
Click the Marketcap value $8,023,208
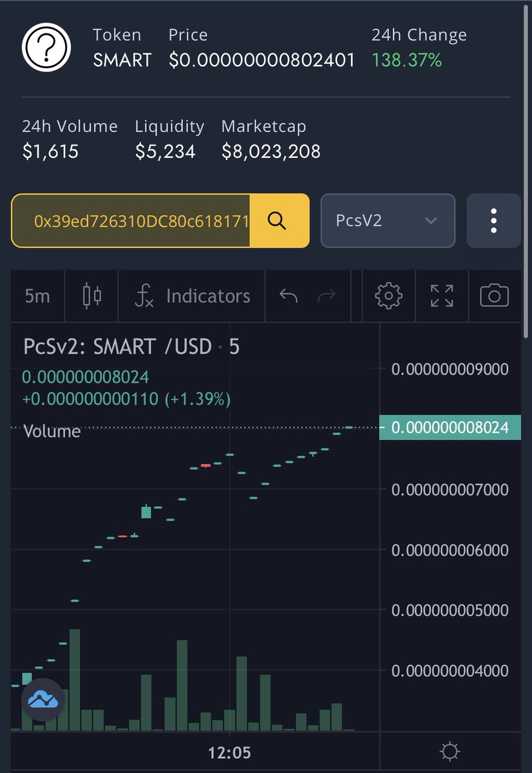point(271,151)
